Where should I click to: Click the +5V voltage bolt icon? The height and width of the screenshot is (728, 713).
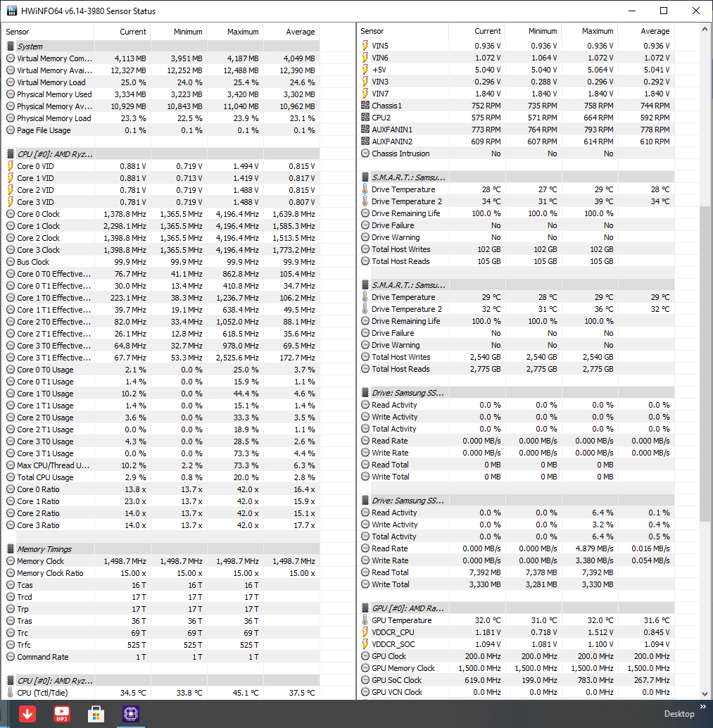[x=365, y=70]
